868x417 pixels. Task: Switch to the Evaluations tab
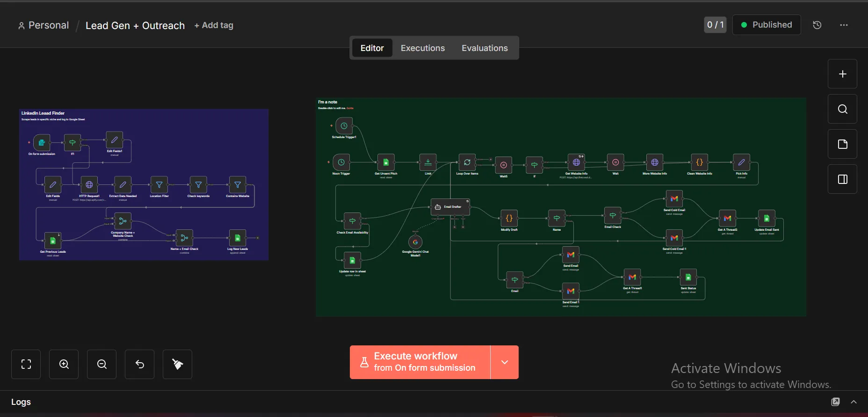tap(485, 48)
